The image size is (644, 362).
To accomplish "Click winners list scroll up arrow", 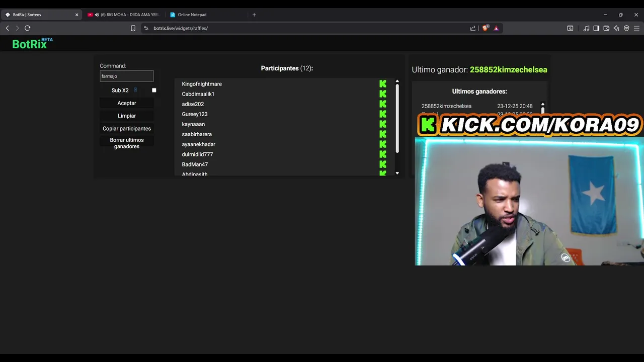I will (x=542, y=104).
